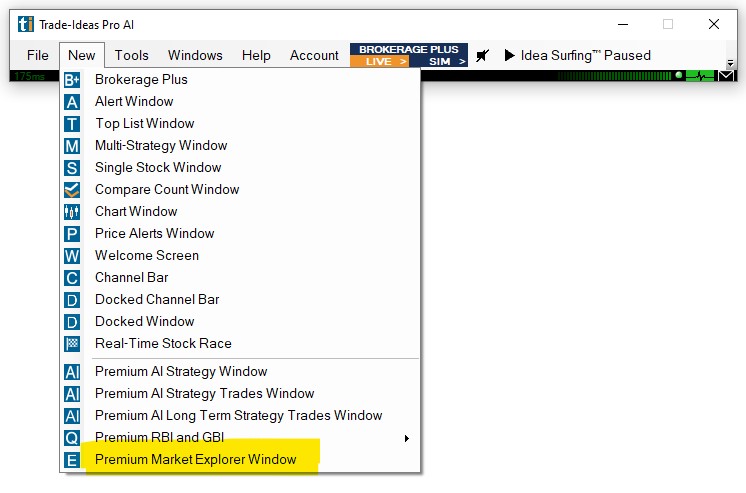Click the pin icon next to Brokerage Plus banner
The width and height of the screenshot is (746, 493).
(x=482, y=55)
